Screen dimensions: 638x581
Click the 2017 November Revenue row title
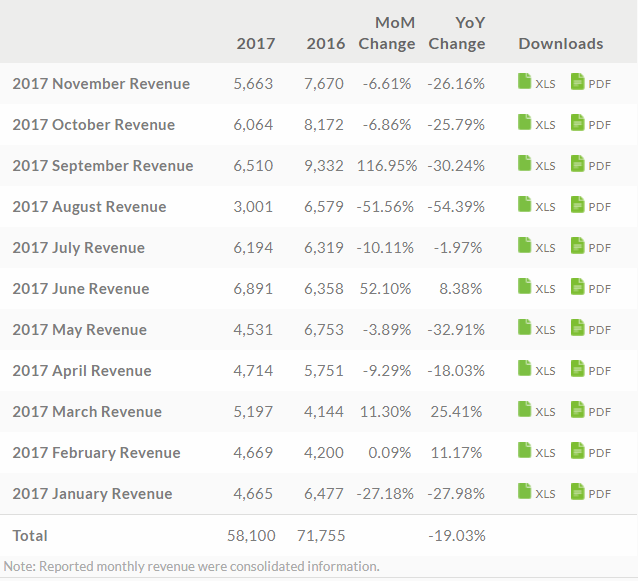[101, 84]
